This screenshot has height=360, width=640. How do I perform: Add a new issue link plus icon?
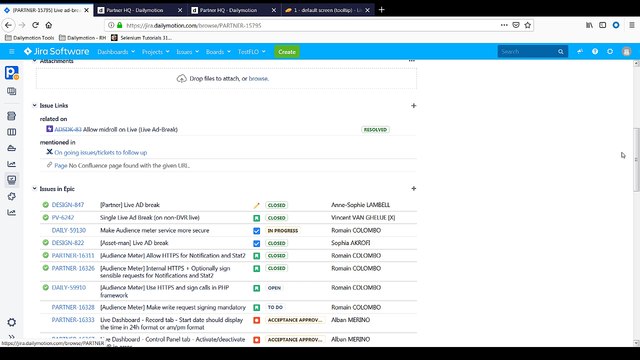tap(413, 106)
